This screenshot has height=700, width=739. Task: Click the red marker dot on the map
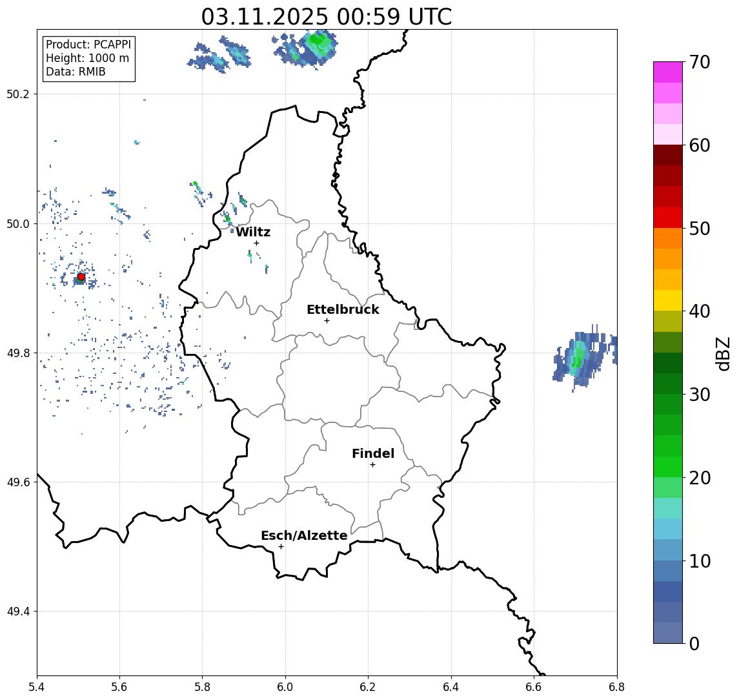(81, 277)
